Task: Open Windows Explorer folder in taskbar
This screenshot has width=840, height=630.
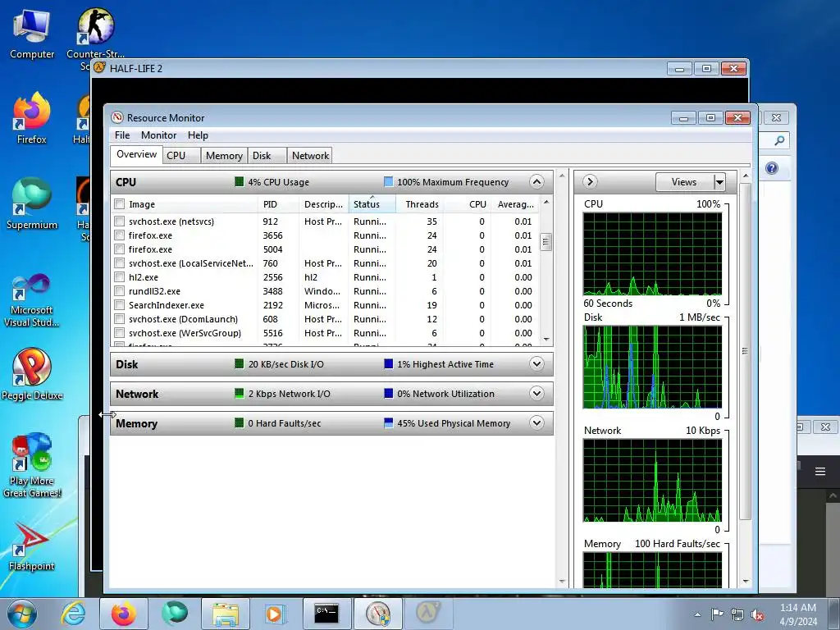Action: click(x=225, y=614)
